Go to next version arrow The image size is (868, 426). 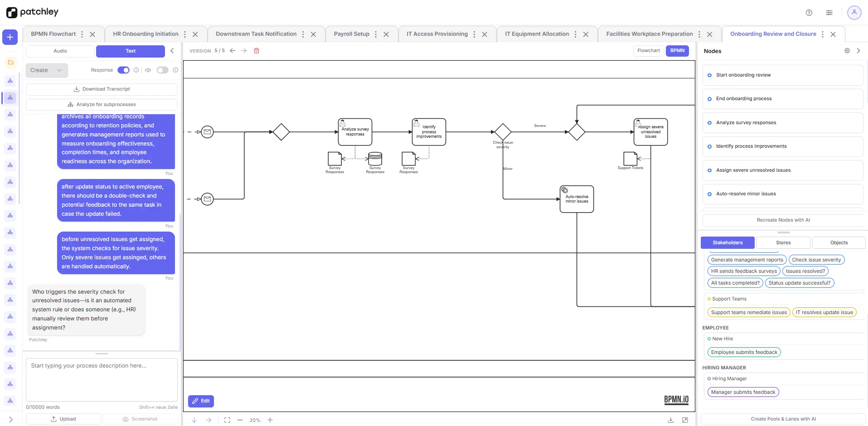coord(244,51)
